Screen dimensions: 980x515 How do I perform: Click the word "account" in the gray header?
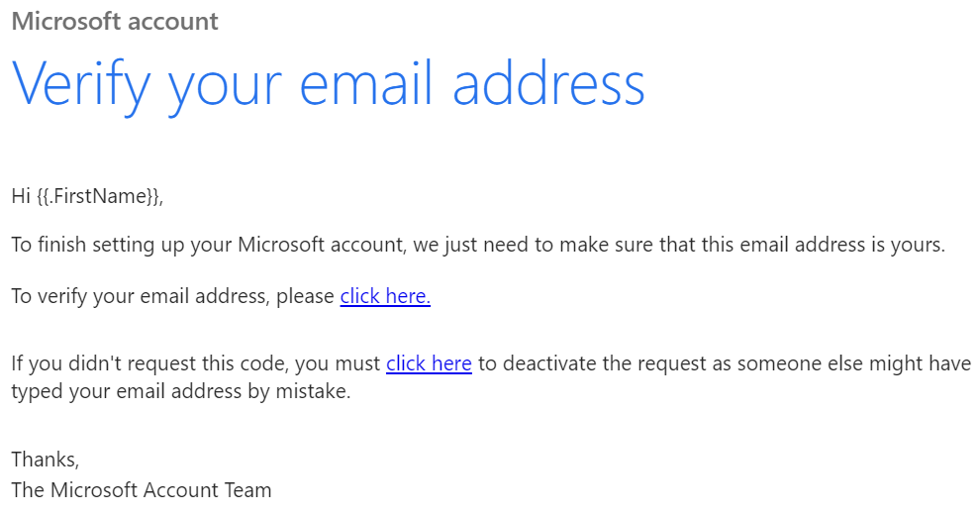coord(167,22)
